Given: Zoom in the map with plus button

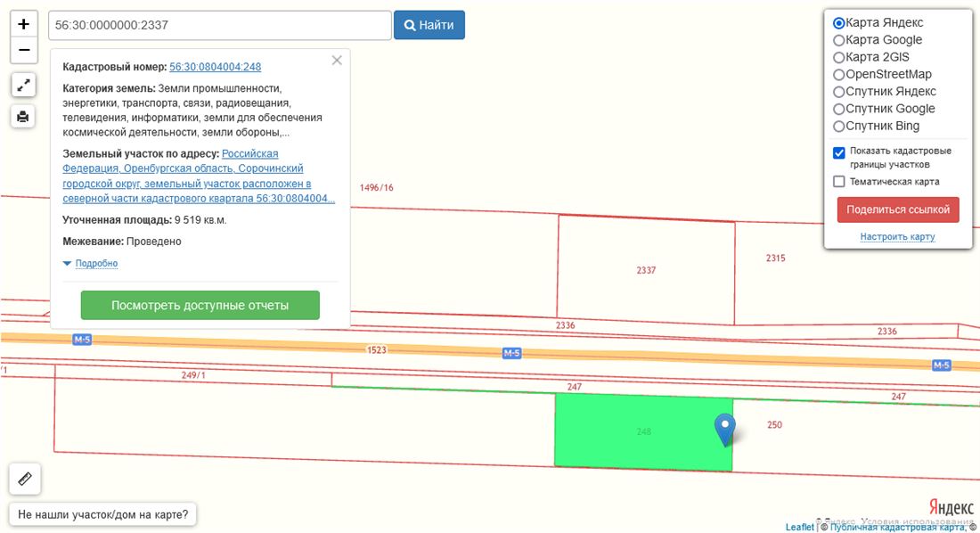Looking at the screenshot, I should pyautogui.click(x=24, y=24).
